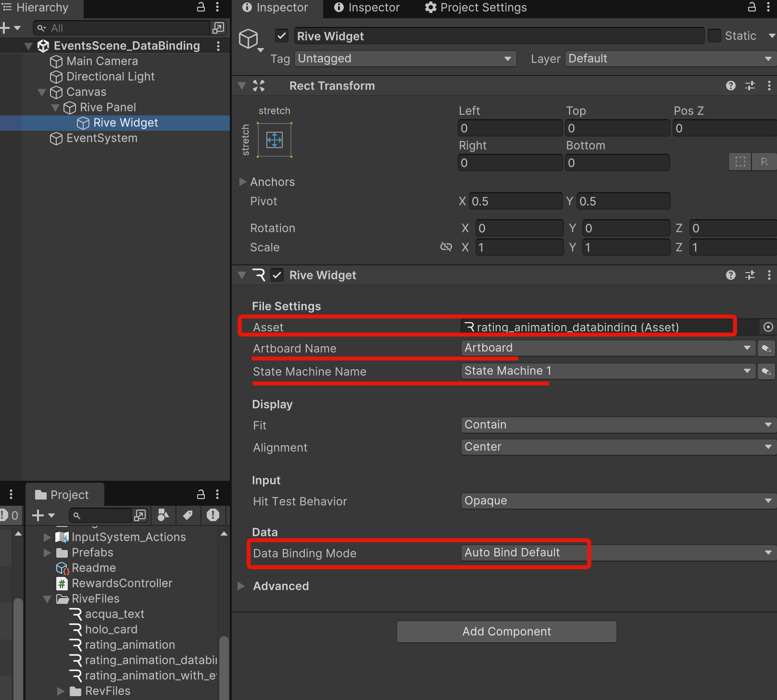777x700 pixels.
Task: Switch to the first Inspector tab
Action: coord(275,8)
